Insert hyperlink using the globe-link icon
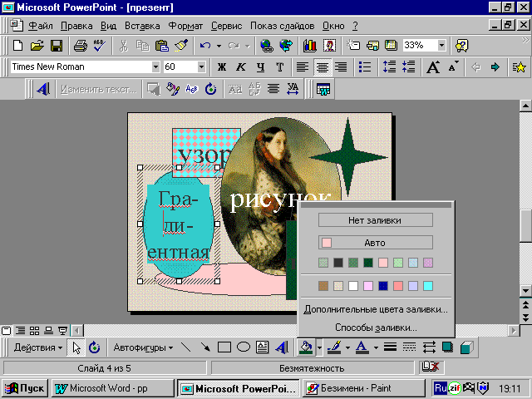Screen dimensions: 532x399 [x=267, y=45]
